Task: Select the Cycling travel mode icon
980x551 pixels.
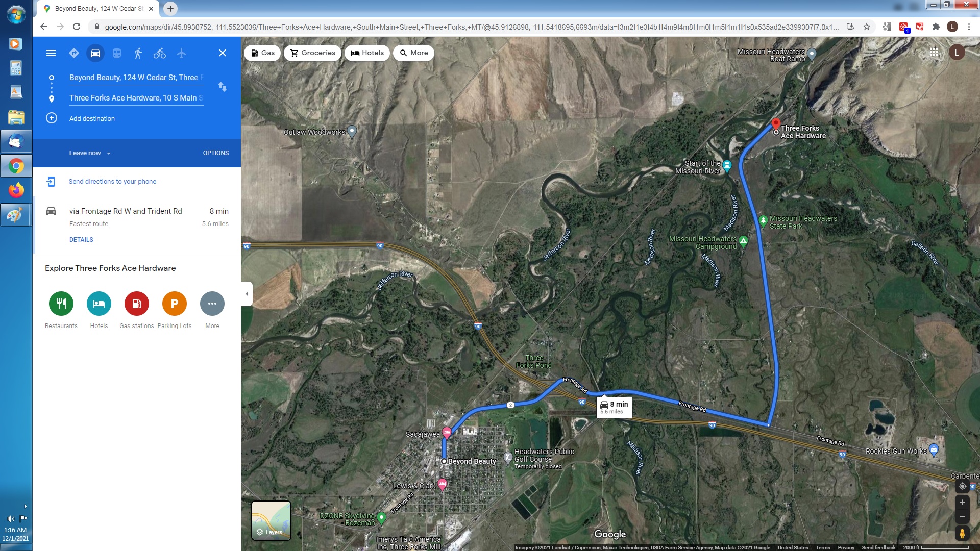Action: (x=160, y=53)
